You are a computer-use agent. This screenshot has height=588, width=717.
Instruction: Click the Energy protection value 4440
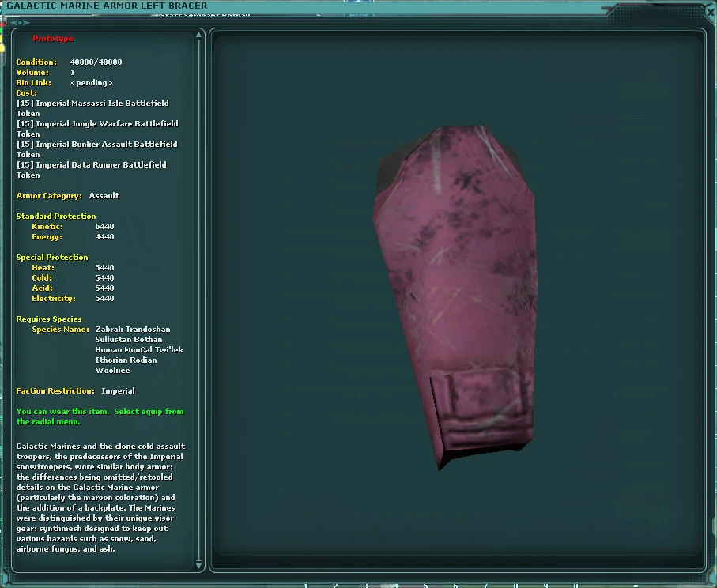coord(104,237)
